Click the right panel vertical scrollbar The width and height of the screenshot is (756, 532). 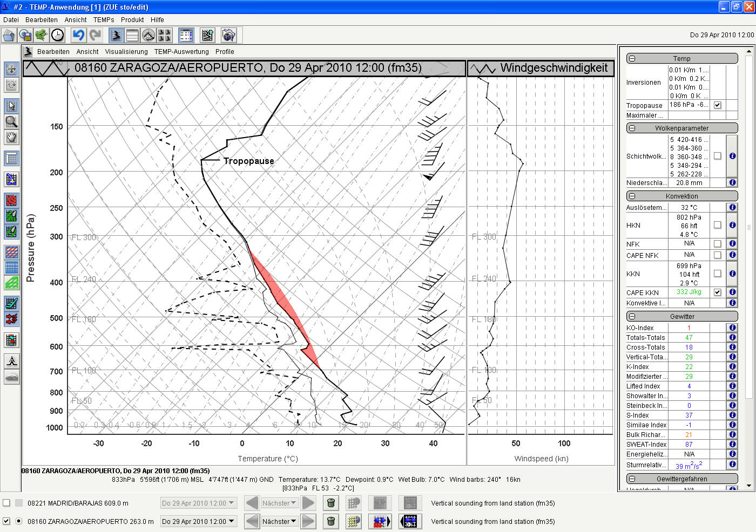[748, 227]
